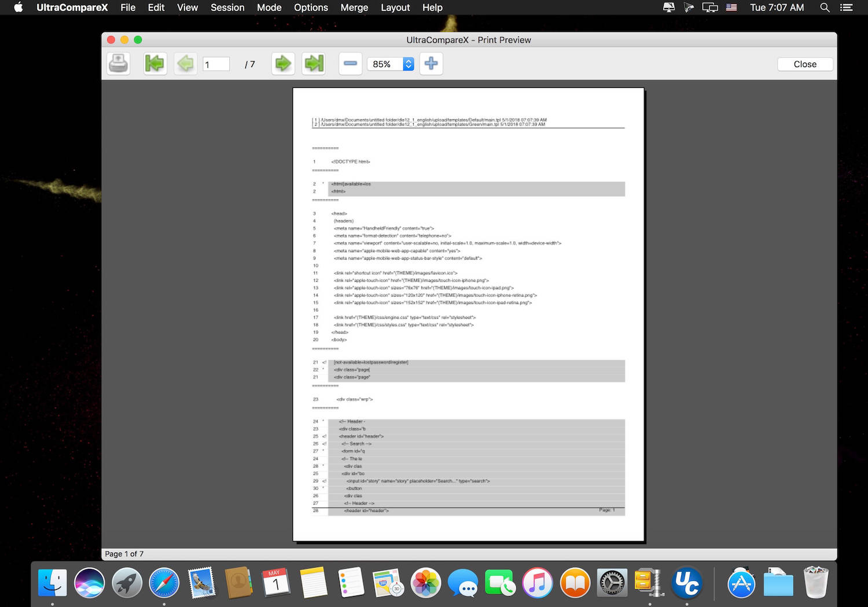Click the page number input field
This screenshot has width=868, height=607.
point(216,64)
